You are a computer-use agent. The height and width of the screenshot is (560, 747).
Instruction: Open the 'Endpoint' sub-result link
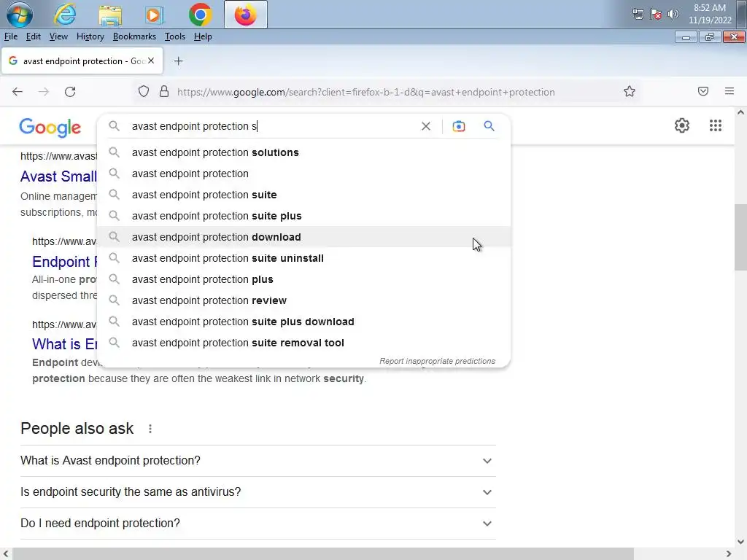[x=64, y=262]
